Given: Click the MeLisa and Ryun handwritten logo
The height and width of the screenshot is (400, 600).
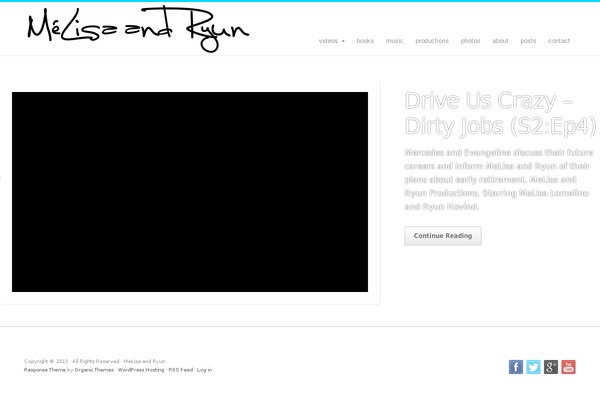Looking at the screenshot, I should click(138, 29).
